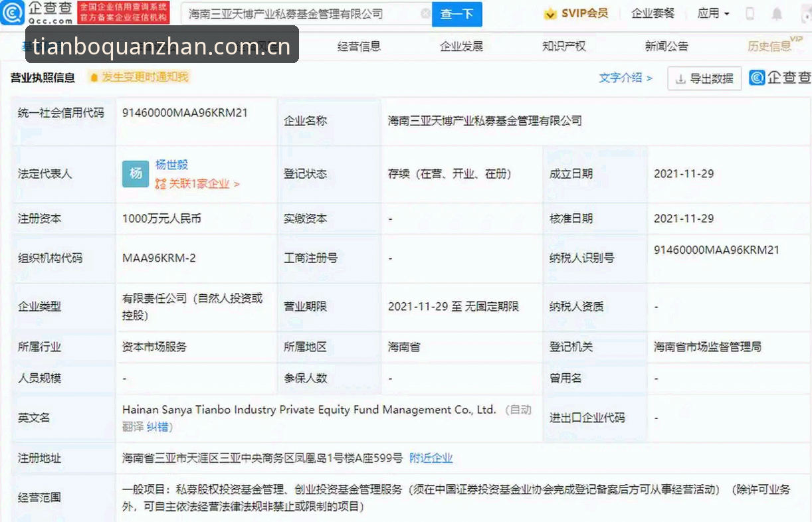Select English name Hainan Sanya Tianbo text
The image size is (812, 522).
click(309, 410)
